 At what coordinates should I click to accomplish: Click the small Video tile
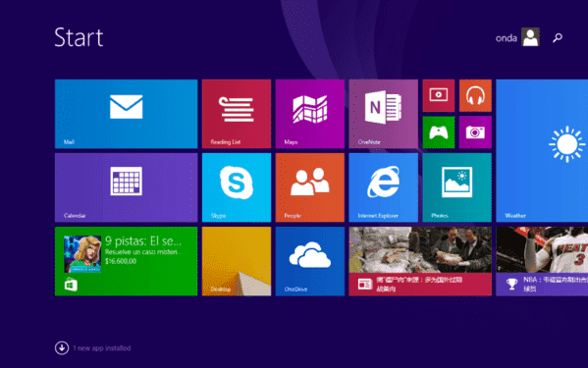coord(439,95)
